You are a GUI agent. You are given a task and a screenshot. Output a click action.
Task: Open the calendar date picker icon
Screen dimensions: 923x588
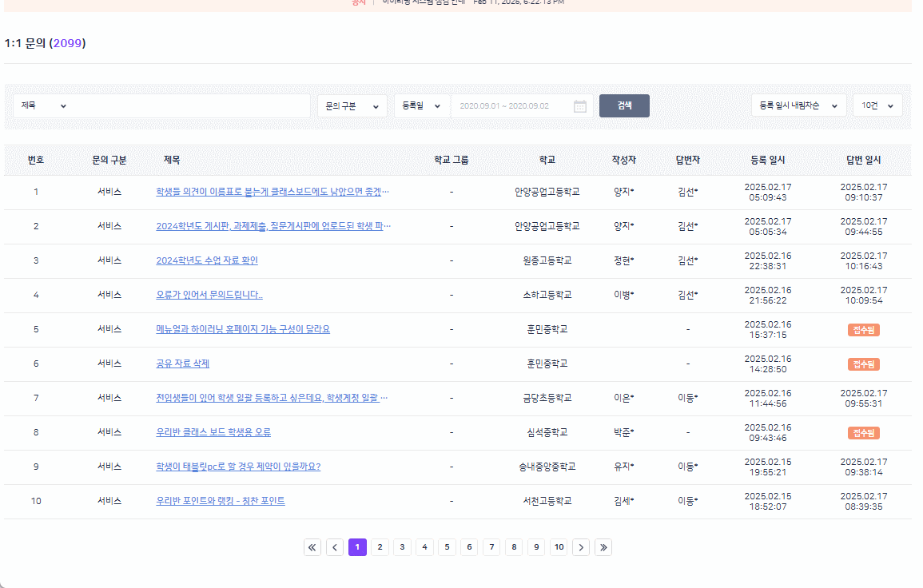point(580,106)
